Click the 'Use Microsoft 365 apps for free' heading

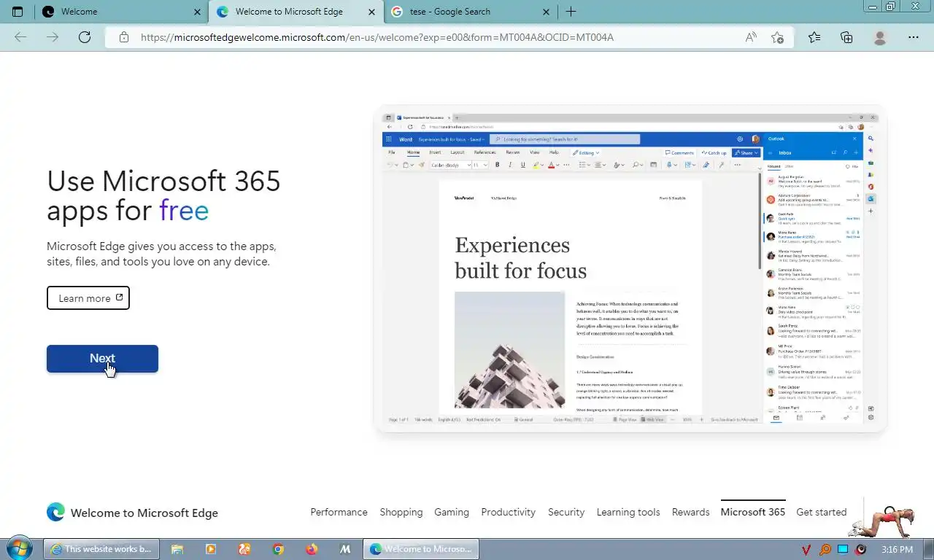pyautogui.click(x=163, y=196)
